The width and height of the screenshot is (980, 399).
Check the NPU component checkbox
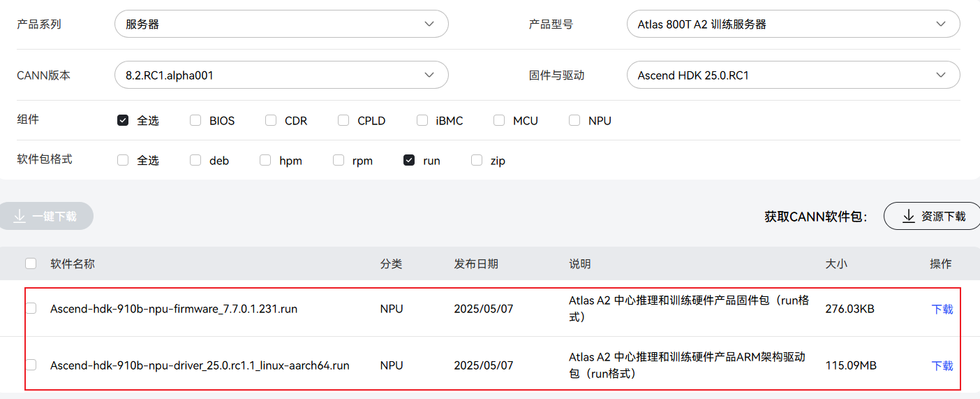point(574,120)
